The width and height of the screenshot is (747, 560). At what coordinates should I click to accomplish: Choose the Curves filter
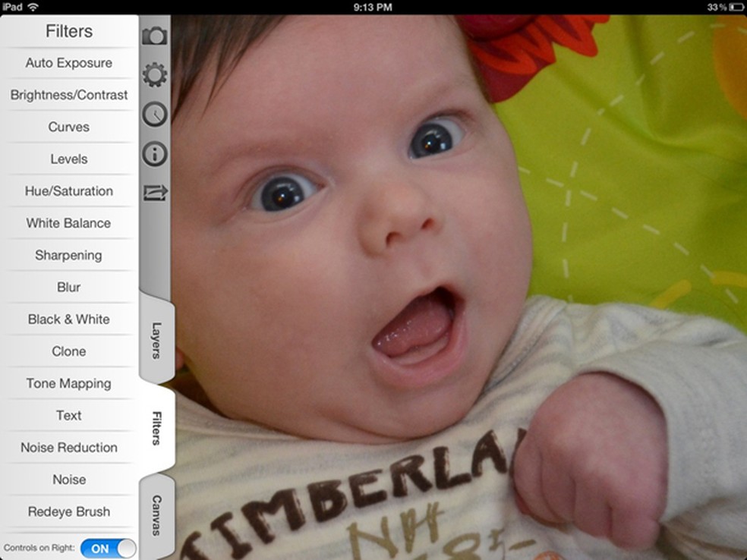[x=69, y=127]
